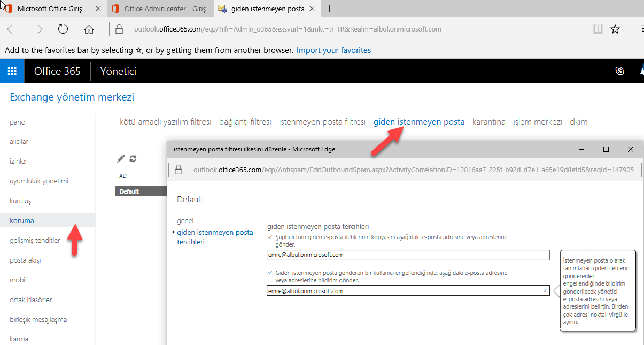The width and height of the screenshot is (644, 345).
Task: Select uyumluluk yönetimi in left navigation
Action: [x=39, y=181]
